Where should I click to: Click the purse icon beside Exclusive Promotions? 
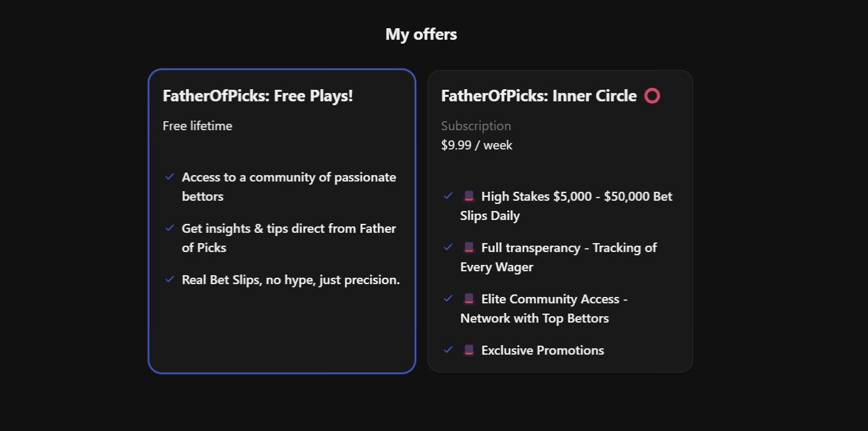coord(469,350)
